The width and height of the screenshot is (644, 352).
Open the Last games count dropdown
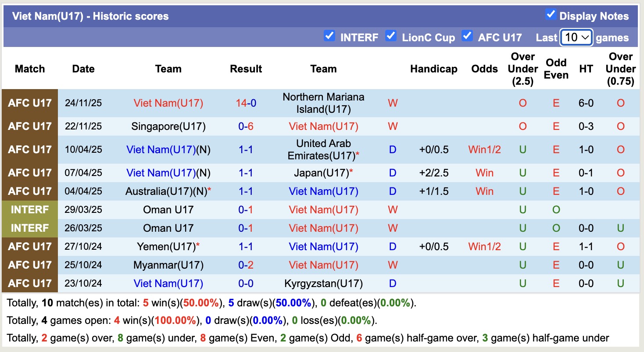[x=576, y=37]
